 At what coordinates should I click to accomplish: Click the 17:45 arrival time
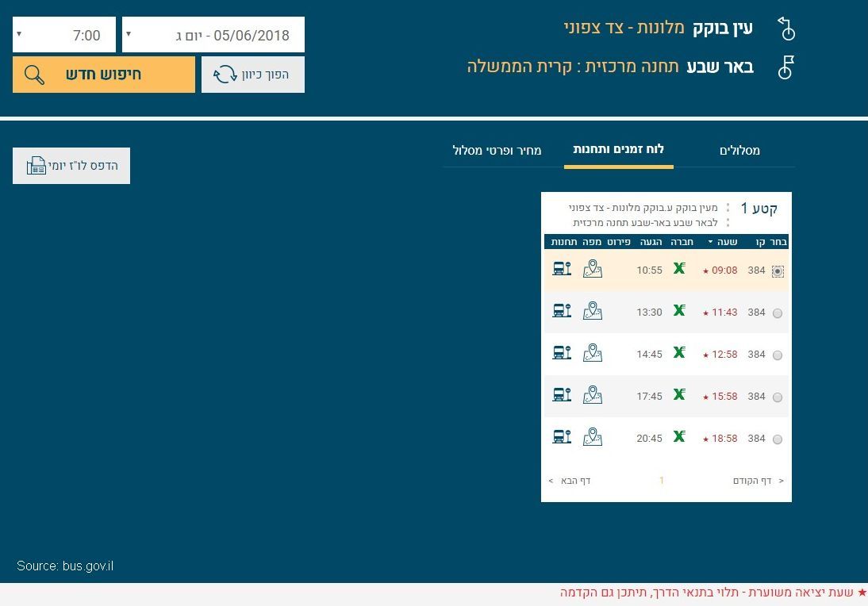click(x=649, y=397)
